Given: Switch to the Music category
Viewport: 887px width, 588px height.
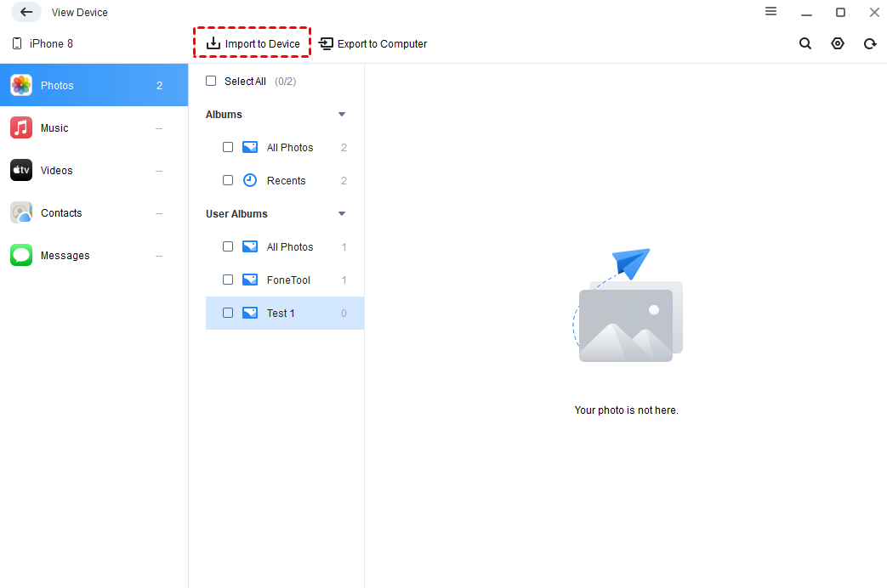Looking at the screenshot, I should pos(54,128).
